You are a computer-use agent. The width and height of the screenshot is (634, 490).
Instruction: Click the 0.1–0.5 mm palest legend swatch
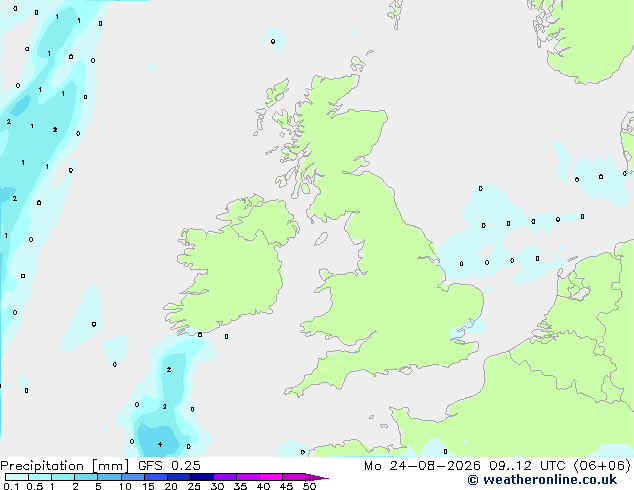pyautogui.click(x=17, y=477)
